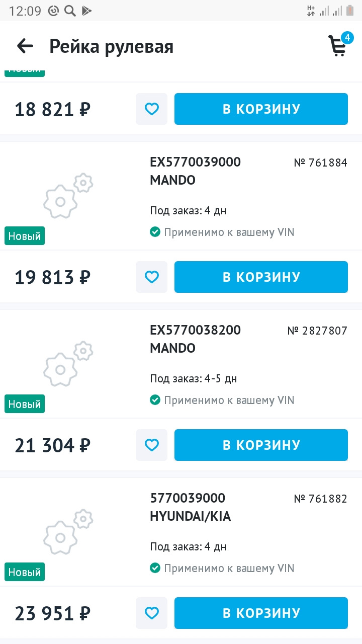Toggle favorite heart for 21 304 ₽ item
Screen dimensions: 362x644
(151, 445)
